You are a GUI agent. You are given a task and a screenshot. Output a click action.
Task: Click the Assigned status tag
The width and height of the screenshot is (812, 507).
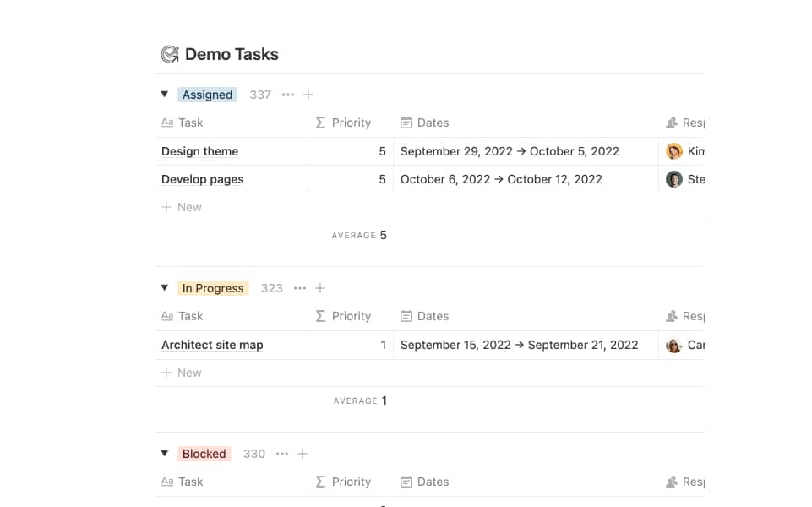[207, 95]
